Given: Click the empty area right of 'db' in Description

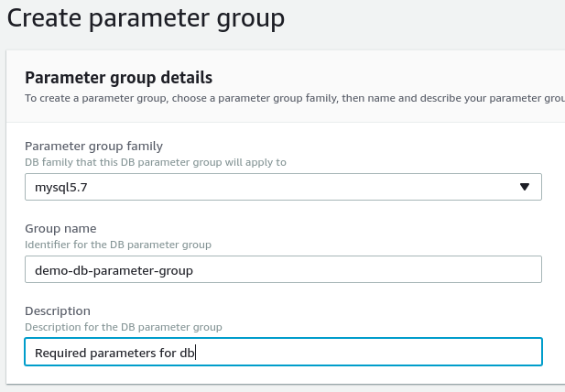Looking at the screenshot, I should coord(366,352).
